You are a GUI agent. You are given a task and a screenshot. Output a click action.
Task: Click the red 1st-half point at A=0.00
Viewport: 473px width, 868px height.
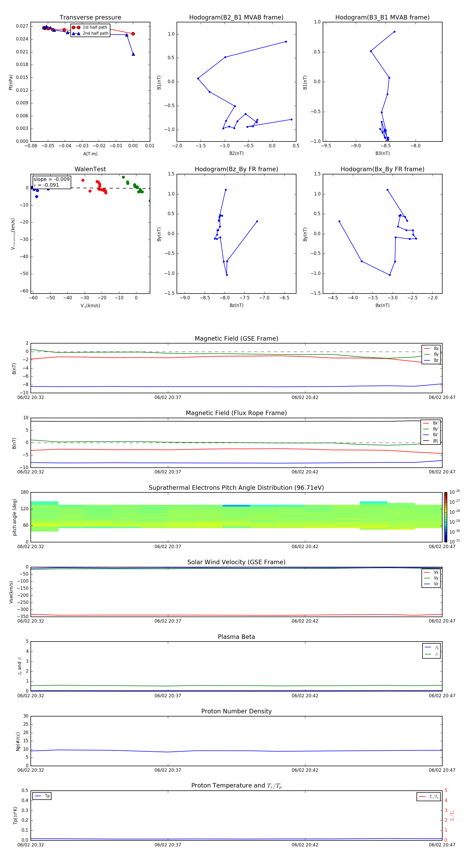tap(133, 34)
